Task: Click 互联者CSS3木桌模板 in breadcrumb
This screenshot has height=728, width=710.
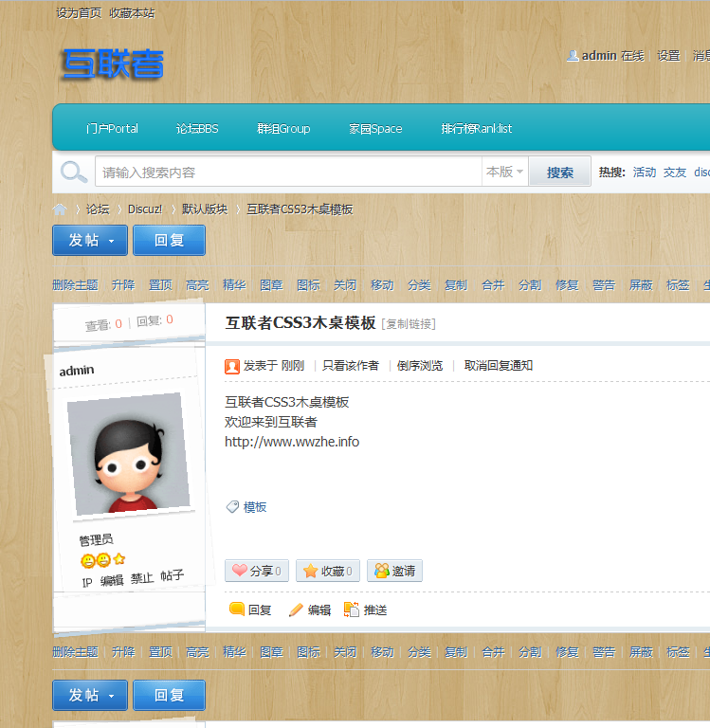Action: click(x=300, y=209)
